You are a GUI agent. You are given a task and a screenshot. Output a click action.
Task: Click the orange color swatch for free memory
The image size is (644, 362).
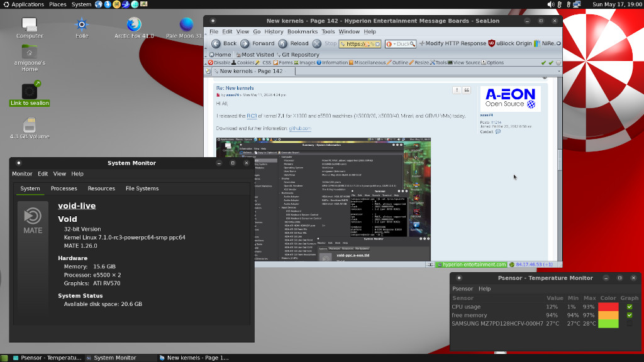click(x=608, y=315)
